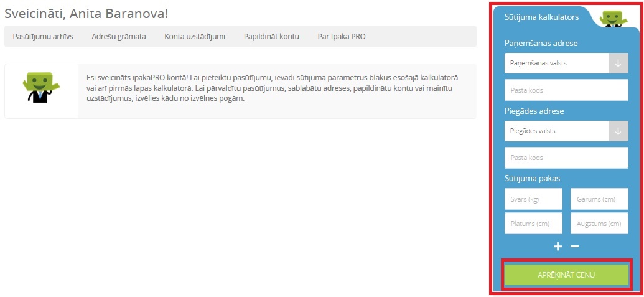Viewport: 644px width, 297px height.
Task: Focus the Svars (kg) input field
Action: click(x=533, y=199)
